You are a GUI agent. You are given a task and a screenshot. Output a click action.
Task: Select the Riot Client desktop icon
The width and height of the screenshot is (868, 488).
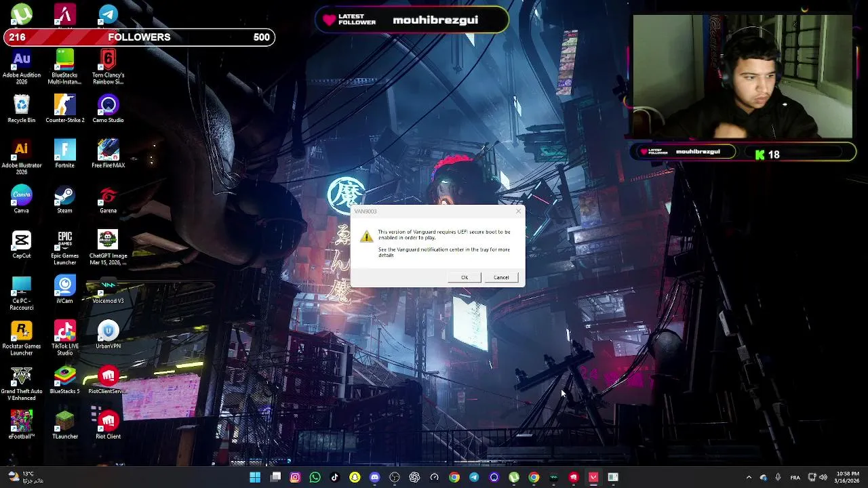point(108,426)
